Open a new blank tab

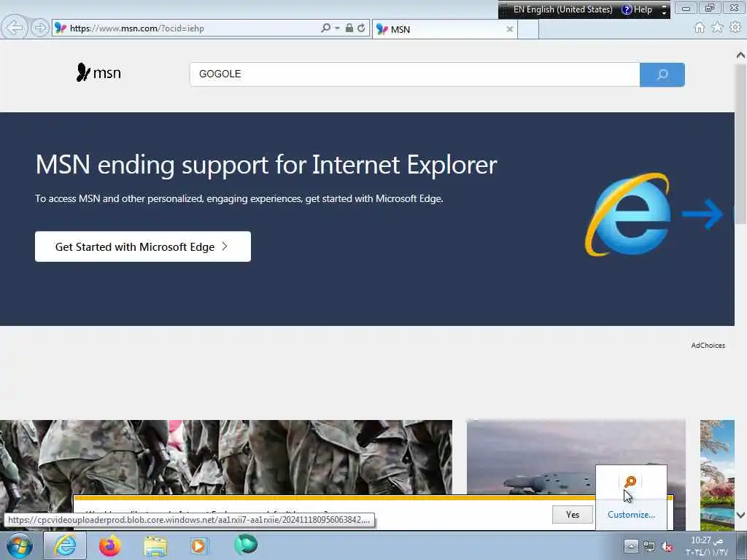(x=528, y=29)
